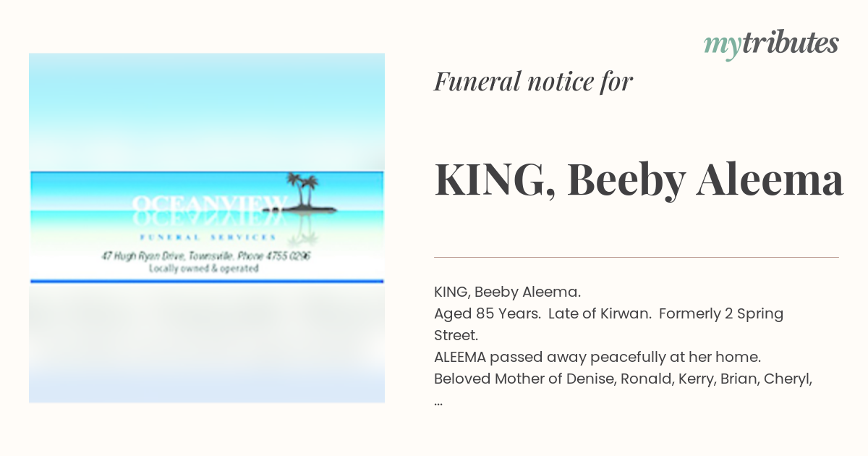
Task: Select the OCEANVIEW logo text
Action: coord(210,203)
